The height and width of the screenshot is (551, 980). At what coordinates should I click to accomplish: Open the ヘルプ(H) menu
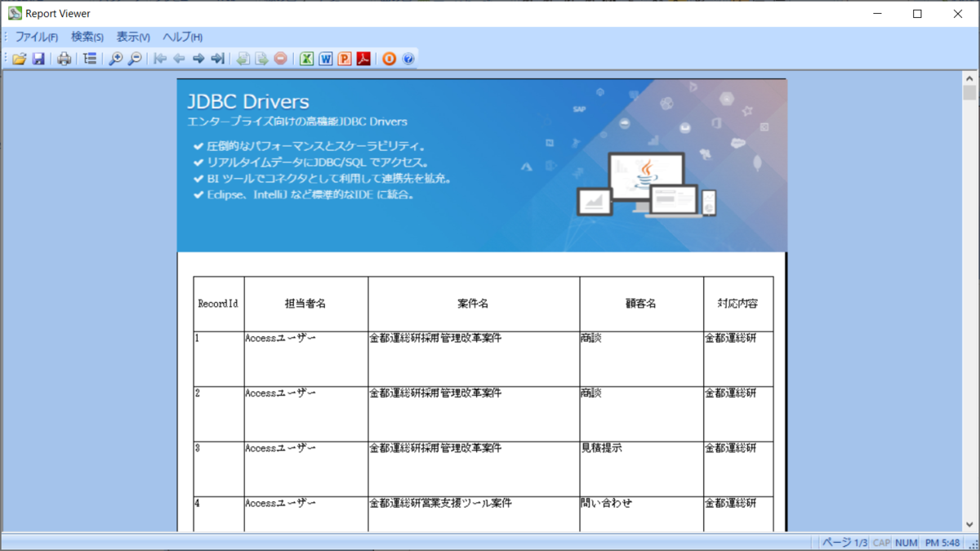tap(182, 37)
